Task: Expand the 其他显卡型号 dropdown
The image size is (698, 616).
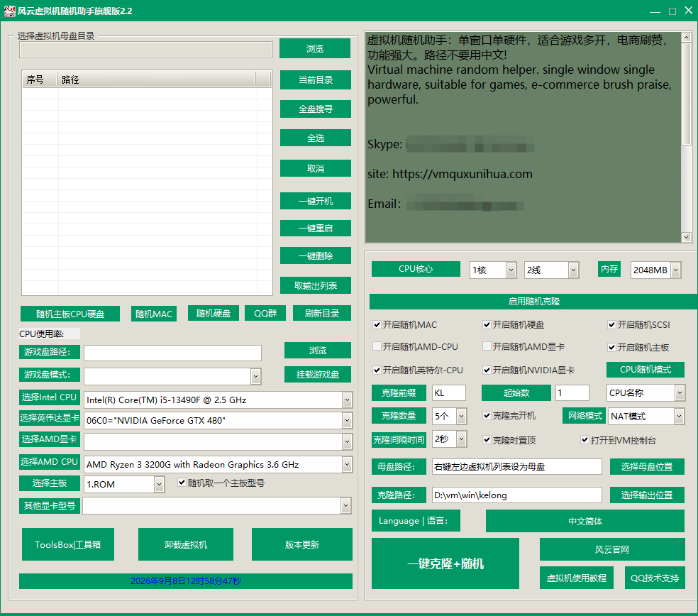Action: 345,505
